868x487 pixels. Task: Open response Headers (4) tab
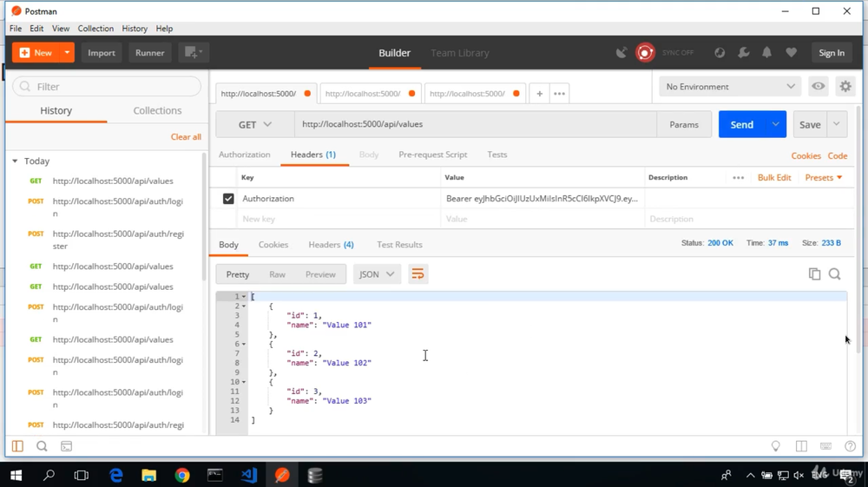pyautogui.click(x=331, y=245)
